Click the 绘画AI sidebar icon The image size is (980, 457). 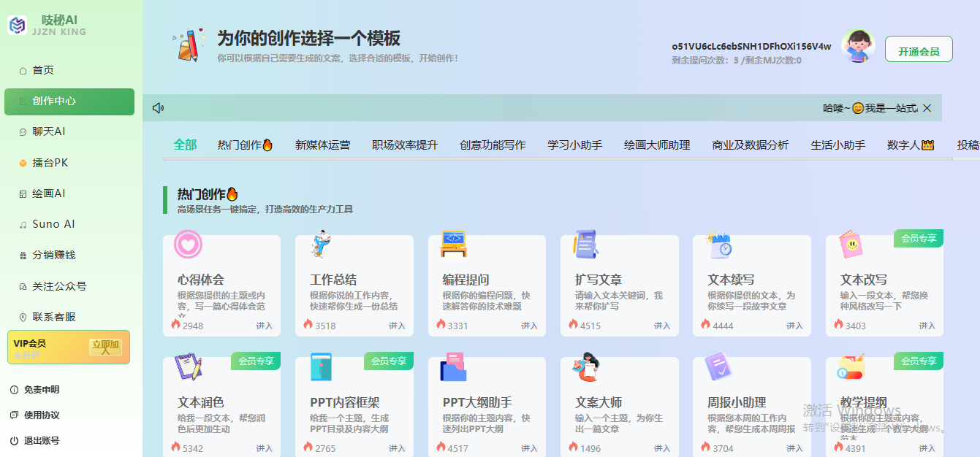coord(24,193)
